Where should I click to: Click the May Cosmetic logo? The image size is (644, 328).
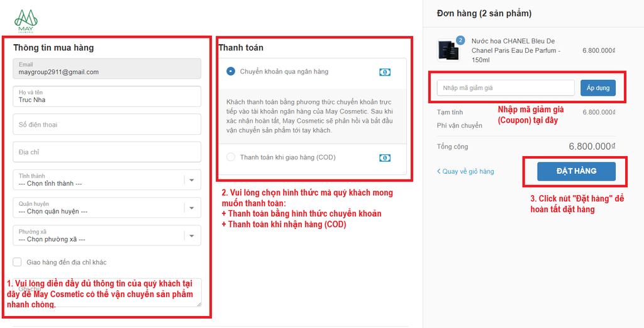pos(26,21)
